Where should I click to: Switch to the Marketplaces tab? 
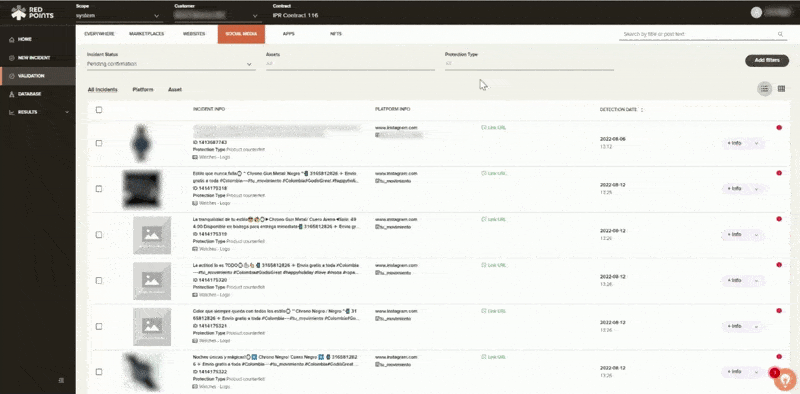pyautogui.click(x=146, y=34)
